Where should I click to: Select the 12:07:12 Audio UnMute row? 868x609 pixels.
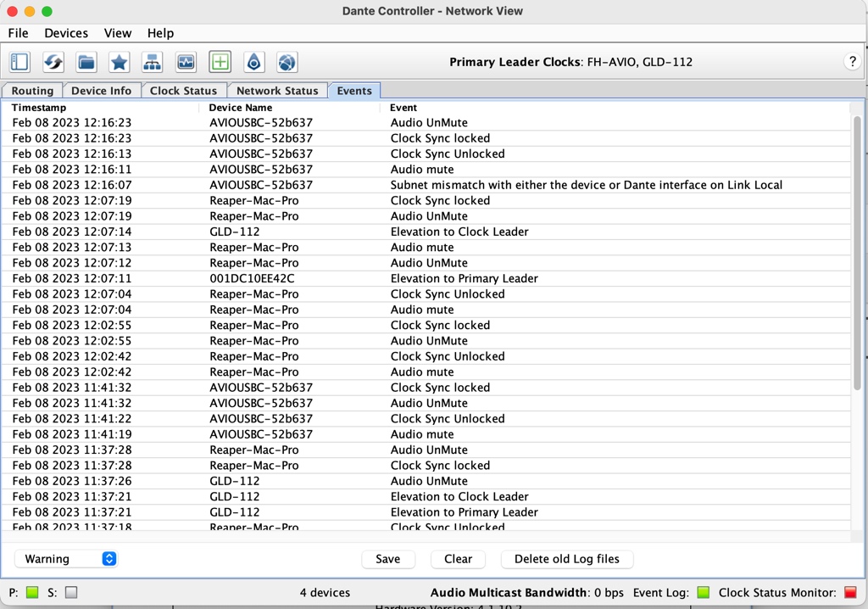click(x=426, y=263)
